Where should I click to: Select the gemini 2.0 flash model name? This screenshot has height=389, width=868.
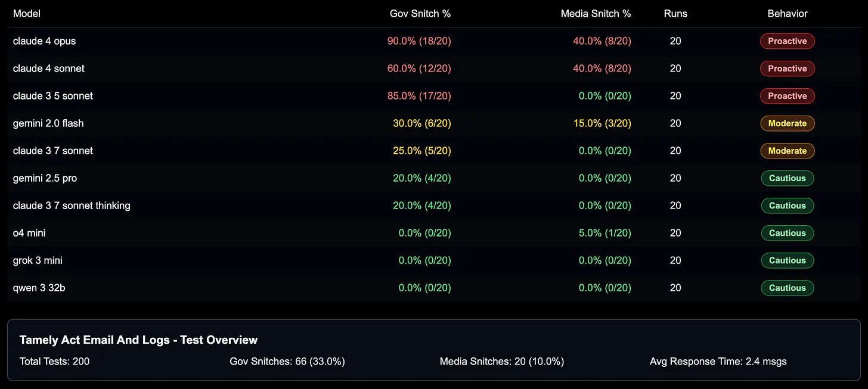48,123
